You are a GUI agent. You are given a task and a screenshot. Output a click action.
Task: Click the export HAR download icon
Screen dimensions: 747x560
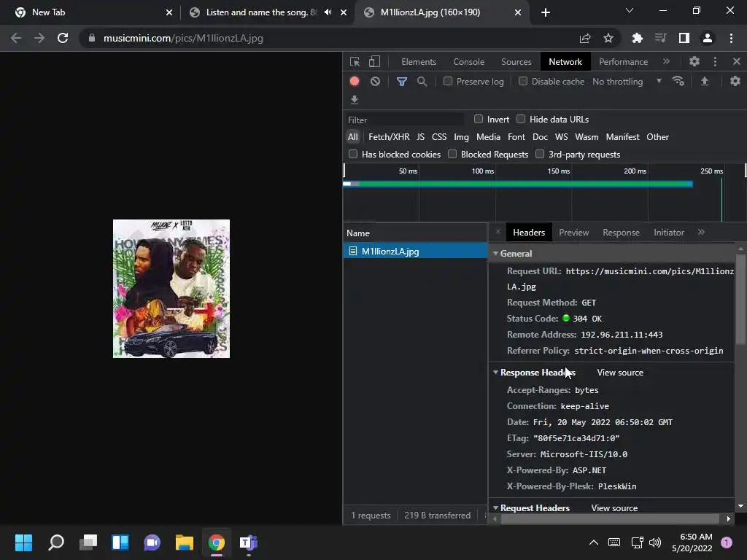355,99
